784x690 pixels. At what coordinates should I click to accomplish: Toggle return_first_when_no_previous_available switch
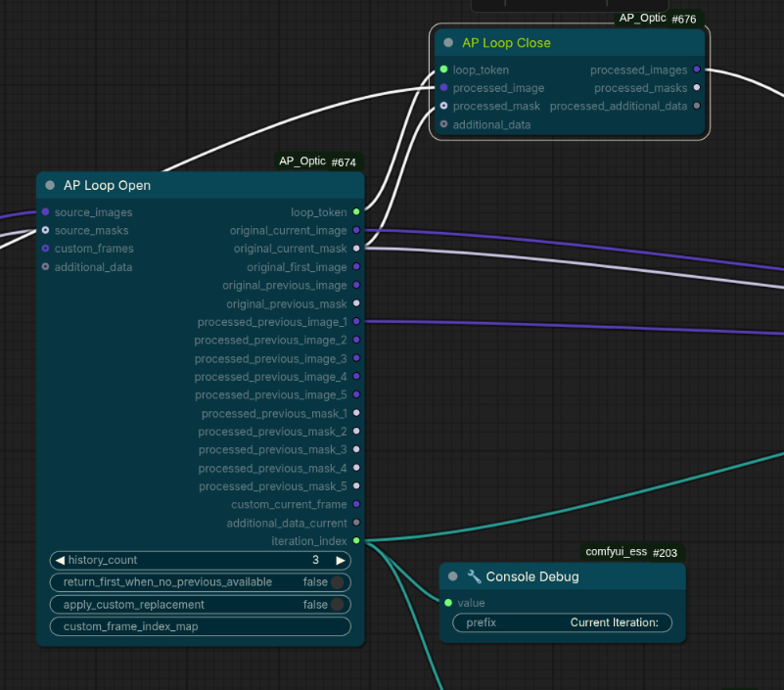[338, 582]
